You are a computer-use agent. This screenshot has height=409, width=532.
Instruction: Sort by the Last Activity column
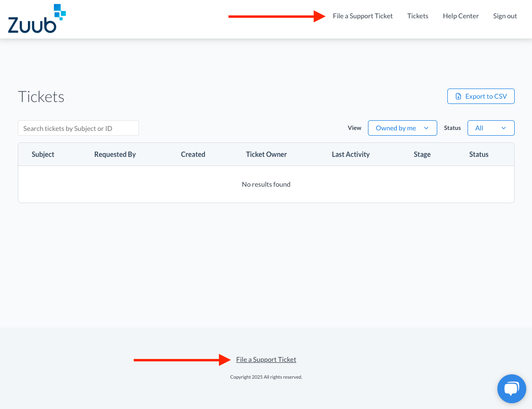(x=351, y=154)
